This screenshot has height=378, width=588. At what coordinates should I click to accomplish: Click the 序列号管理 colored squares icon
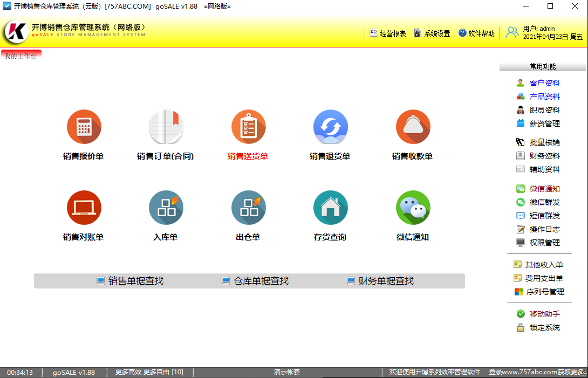coord(518,292)
